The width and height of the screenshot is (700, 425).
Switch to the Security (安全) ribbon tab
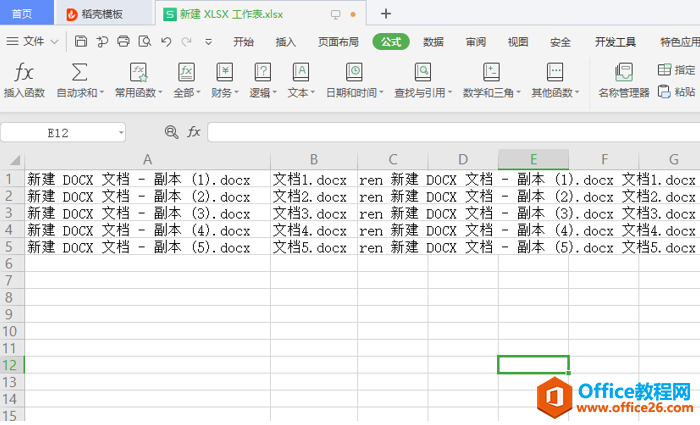click(560, 42)
